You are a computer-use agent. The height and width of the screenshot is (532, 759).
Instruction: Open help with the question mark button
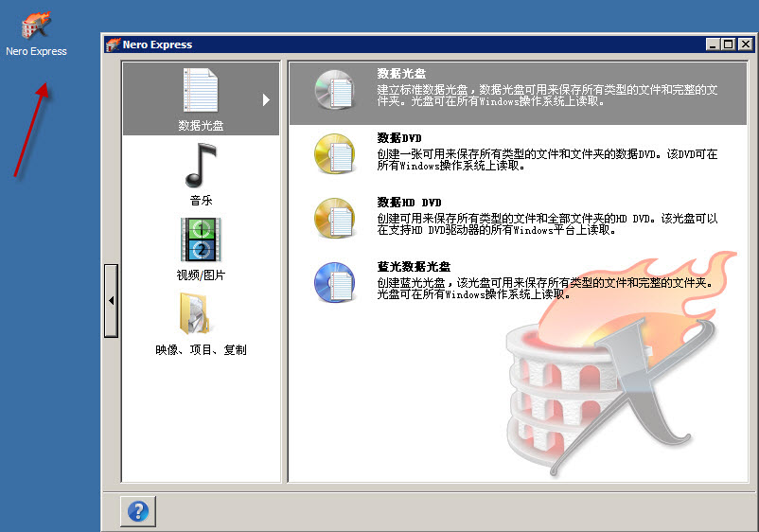click(138, 511)
